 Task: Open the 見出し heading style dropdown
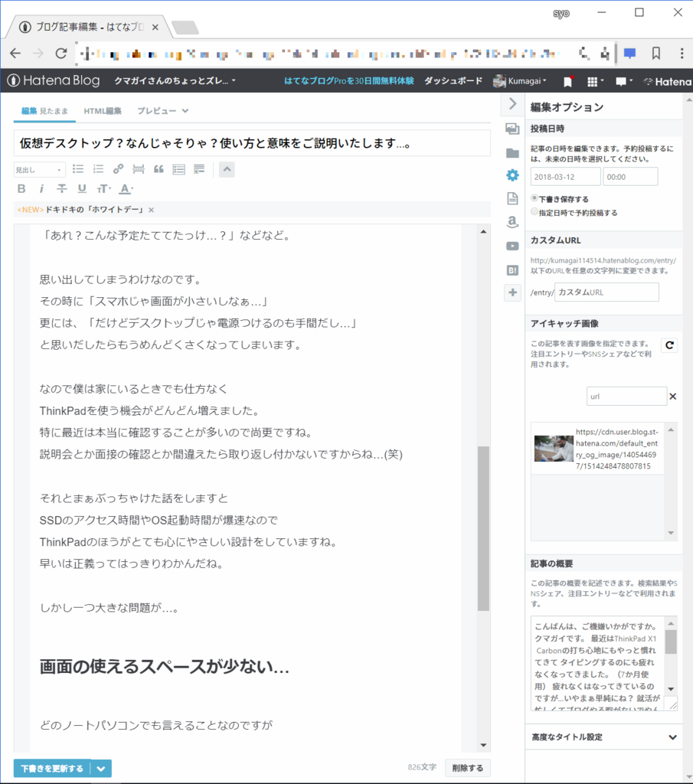[39, 170]
